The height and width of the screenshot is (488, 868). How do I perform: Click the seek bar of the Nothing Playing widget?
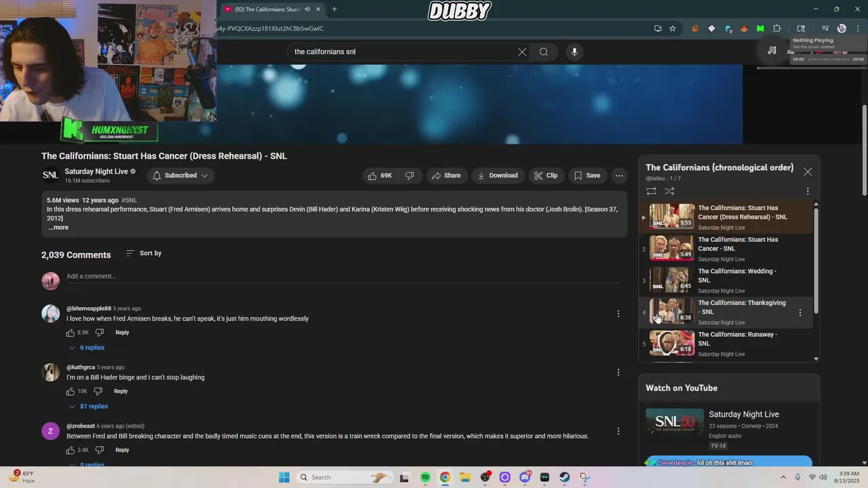[x=829, y=59]
